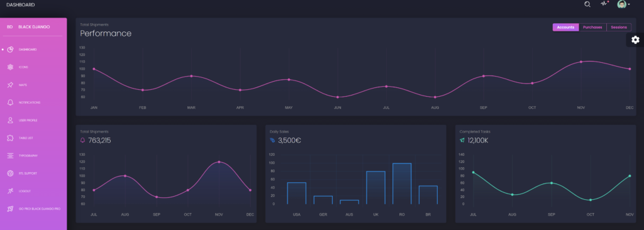Click the User Profile person icon
Screen dimensions: 644x230
(x=10, y=120)
